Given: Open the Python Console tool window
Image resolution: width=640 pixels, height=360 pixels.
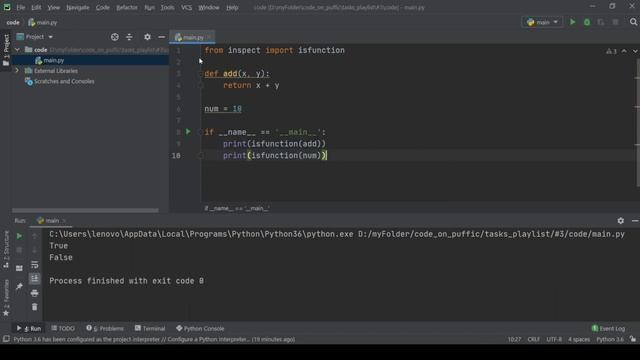Looking at the screenshot, I should tap(200, 328).
